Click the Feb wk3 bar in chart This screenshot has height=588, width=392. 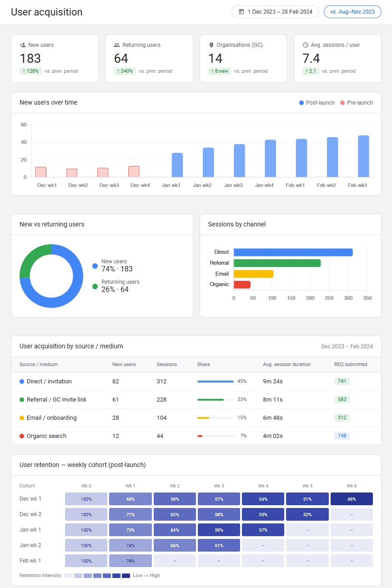click(363, 156)
